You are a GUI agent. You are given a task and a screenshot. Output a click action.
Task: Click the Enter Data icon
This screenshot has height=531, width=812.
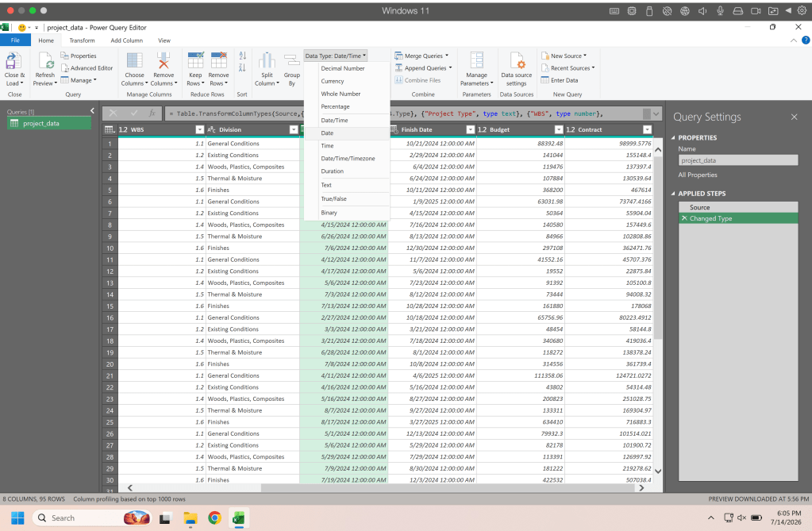(x=545, y=80)
